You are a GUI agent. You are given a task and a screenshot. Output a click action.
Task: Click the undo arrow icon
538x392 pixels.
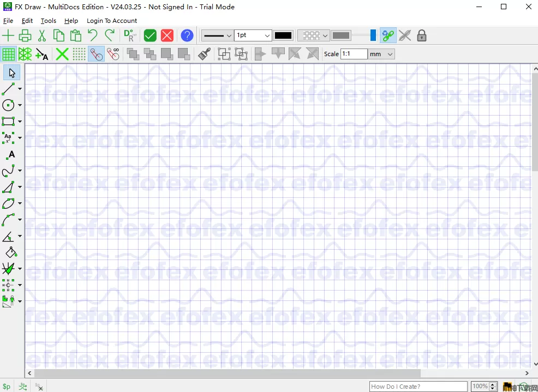pyautogui.click(x=93, y=36)
